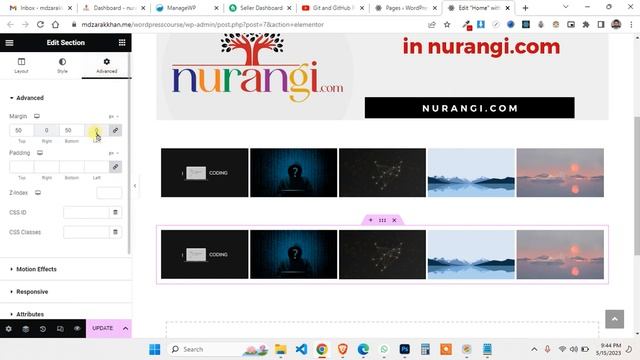This screenshot has height=360, width=640.
Task: Open the Navigator layers icon
Action: (26, 329)
